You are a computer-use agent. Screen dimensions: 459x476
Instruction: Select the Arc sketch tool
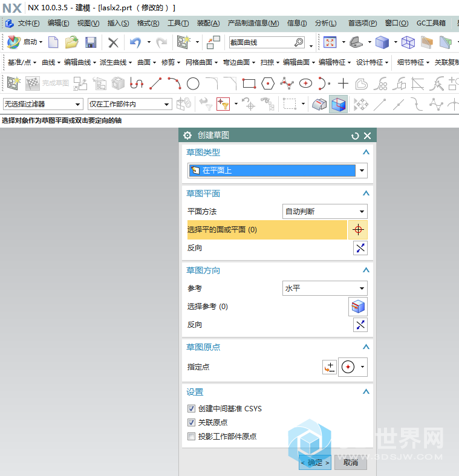(174, 83)
